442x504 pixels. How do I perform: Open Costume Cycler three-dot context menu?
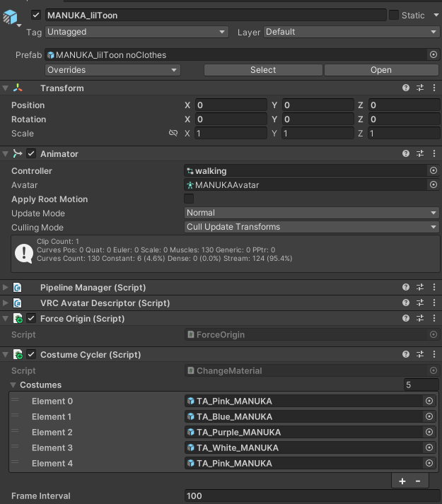tap(434, 354)
